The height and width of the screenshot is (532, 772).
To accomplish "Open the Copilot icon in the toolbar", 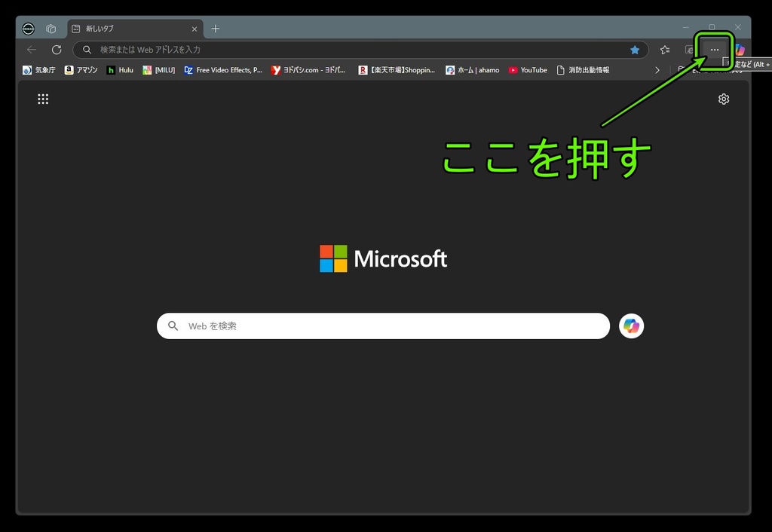I will click(x=740, y=50).
